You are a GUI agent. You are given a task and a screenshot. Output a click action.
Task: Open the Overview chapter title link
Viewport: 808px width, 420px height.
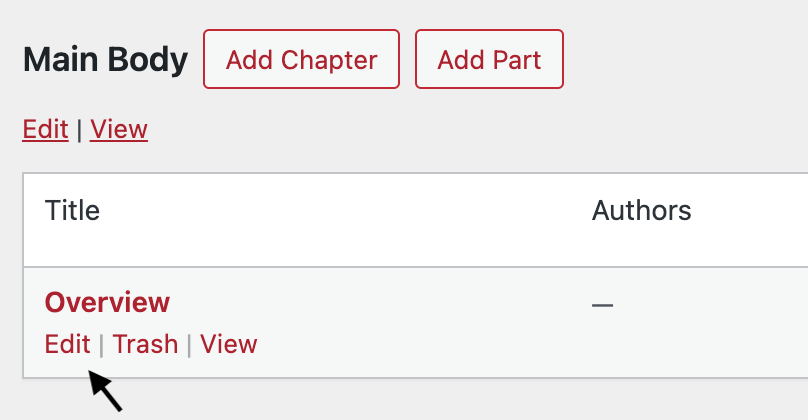point(107,301)
